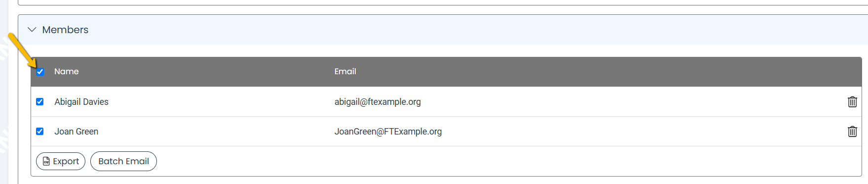Click the Batch Email button

pos(123,161)
